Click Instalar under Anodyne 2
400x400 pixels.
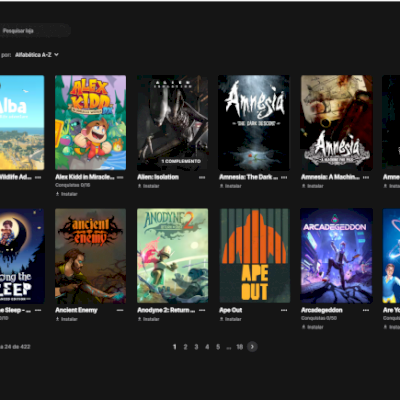coord(149,319)
